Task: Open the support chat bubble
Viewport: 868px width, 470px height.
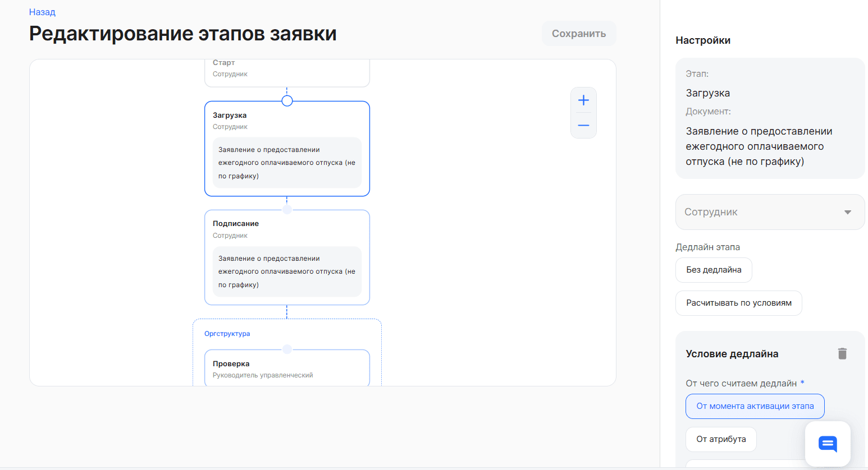Action: pyautogui.click(x=828, y=444)
